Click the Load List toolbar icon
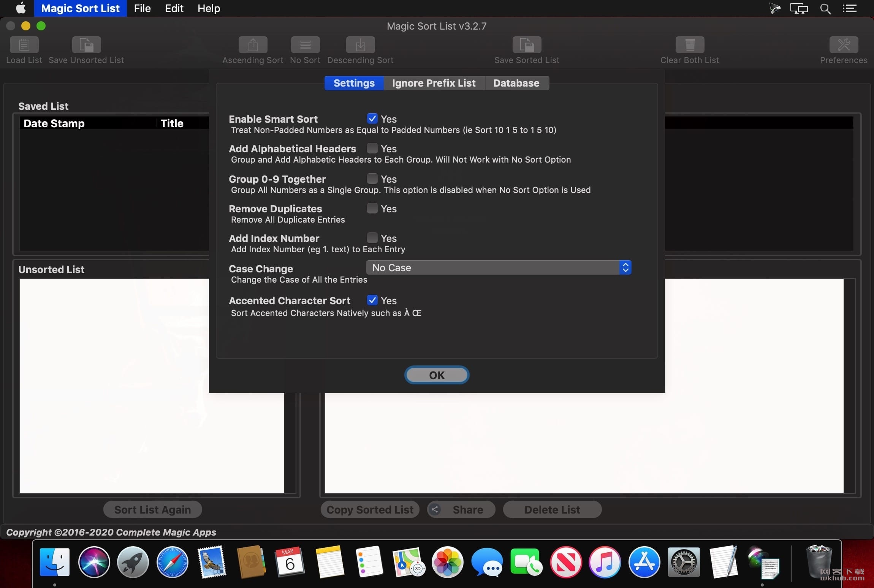The image size is (874, 588). [x=24, y=45]
